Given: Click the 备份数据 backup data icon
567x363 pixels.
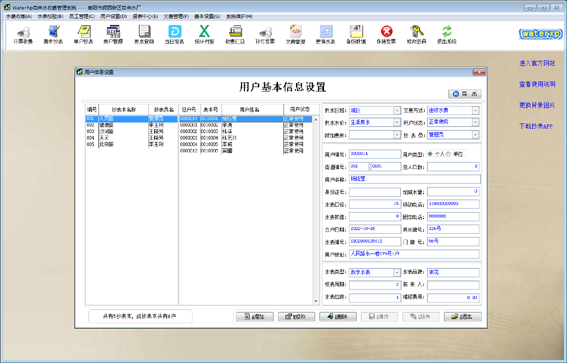Looking at the screenshot, I should tap(356, 34).
